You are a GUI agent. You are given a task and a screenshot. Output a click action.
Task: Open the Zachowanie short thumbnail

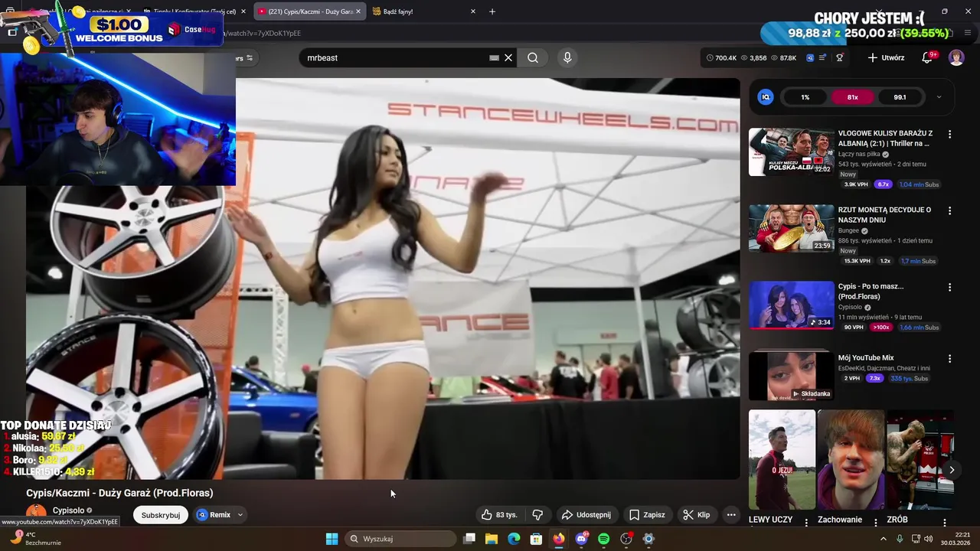(851, 459)
